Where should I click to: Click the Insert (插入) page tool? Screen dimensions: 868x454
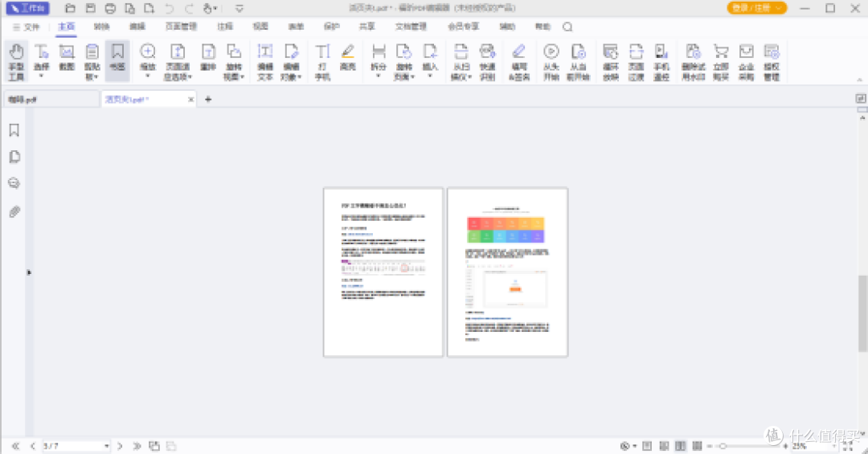tap(430, 60)
